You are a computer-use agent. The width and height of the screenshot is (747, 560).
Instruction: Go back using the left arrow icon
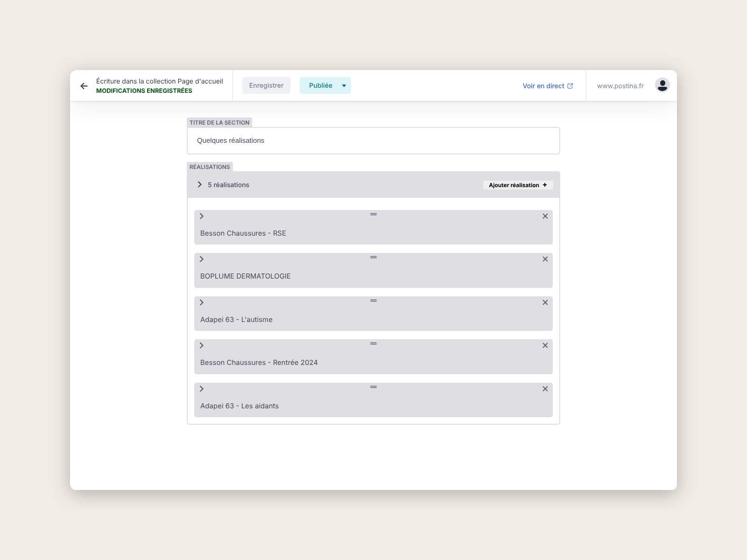(84, 86)
